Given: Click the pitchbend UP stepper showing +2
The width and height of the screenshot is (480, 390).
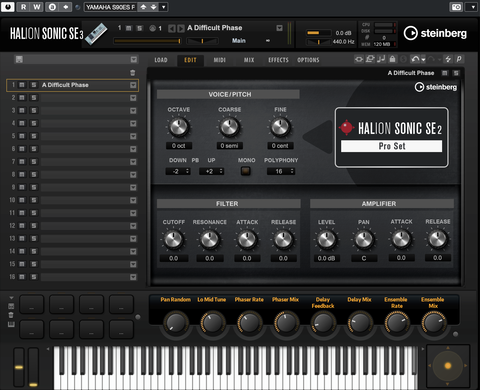Looking at the screenshot, I should coord(211,171).
